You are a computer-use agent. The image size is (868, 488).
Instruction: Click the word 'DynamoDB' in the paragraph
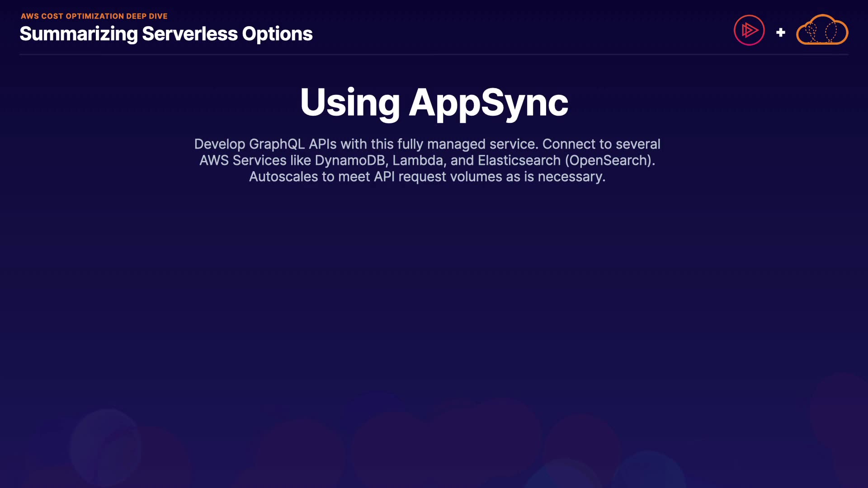click(350, 160)
